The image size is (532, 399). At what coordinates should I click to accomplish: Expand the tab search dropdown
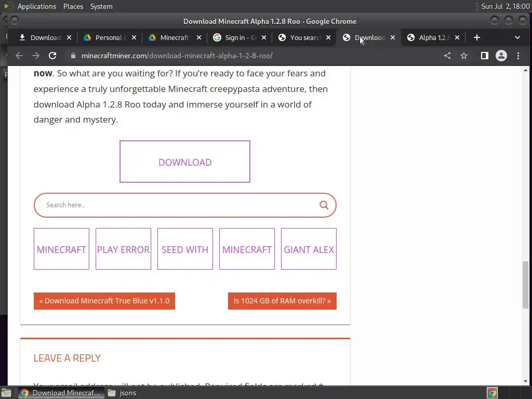[517, 37]
